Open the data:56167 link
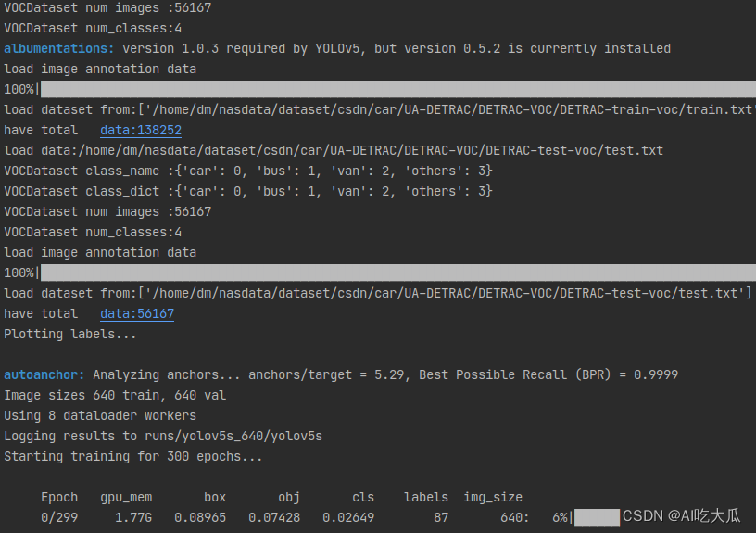Image resolution: width=756 pixels, height=533 pixels. [x=137, y=314]
